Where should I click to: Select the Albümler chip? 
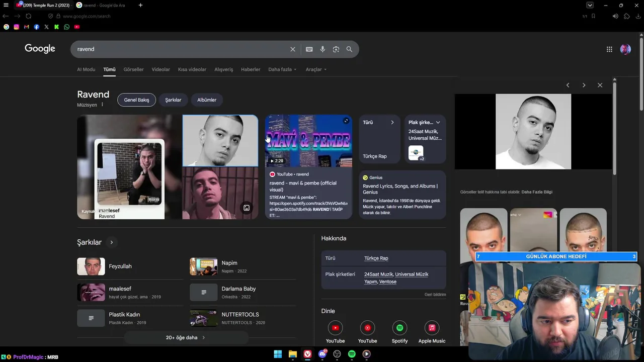coord(207,100)
